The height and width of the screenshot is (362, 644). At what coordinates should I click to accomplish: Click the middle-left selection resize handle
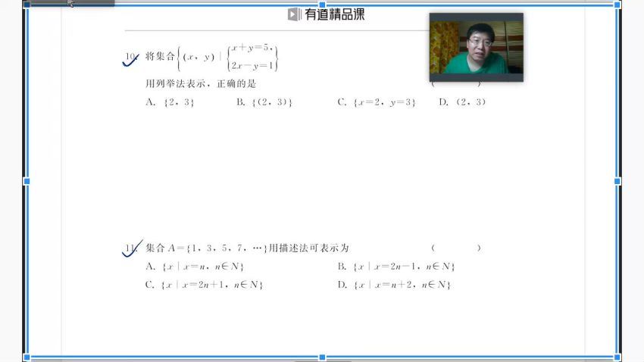pyautogui.click(x=27, y=181)
